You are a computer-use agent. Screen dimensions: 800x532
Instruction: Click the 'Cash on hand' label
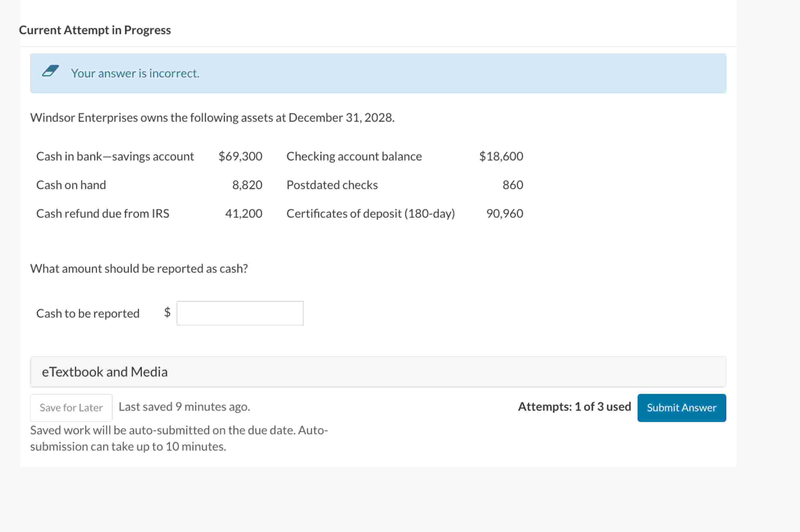coord(71,185)
